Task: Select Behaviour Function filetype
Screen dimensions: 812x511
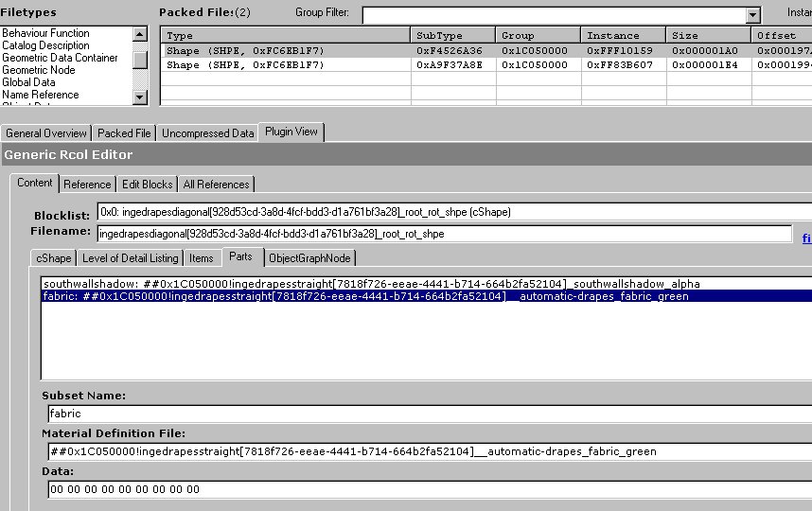Action: [x=45, y=33]
